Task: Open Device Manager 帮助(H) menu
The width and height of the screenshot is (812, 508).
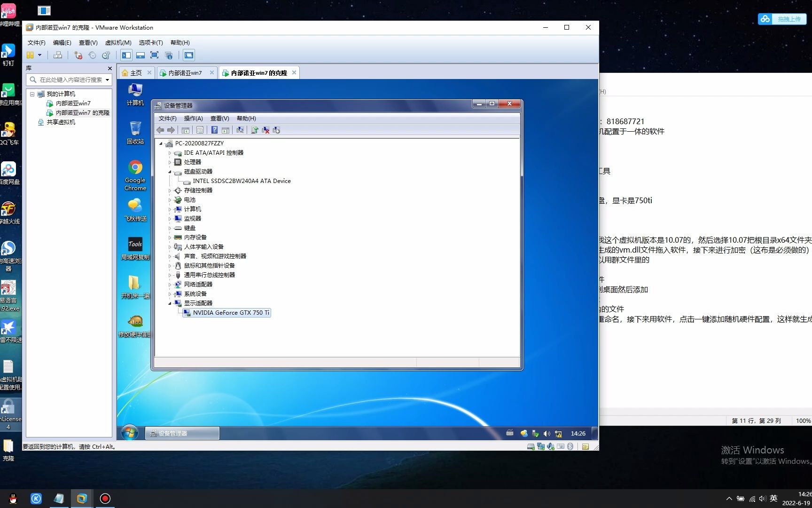Action: 246,119
